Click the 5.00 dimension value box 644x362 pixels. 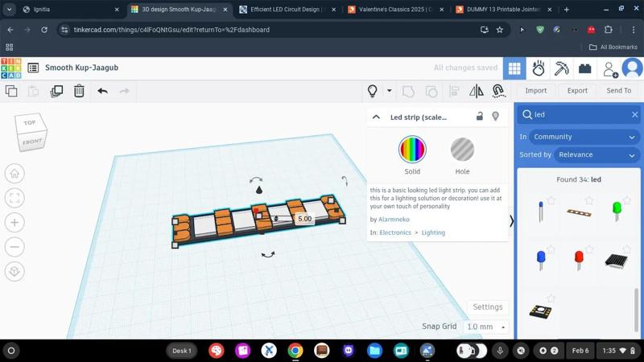point(304,219)
